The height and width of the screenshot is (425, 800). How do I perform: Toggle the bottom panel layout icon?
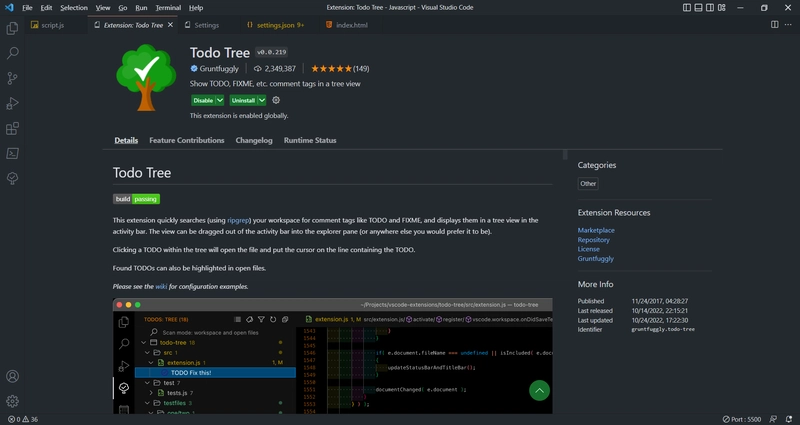pos(698,8)
